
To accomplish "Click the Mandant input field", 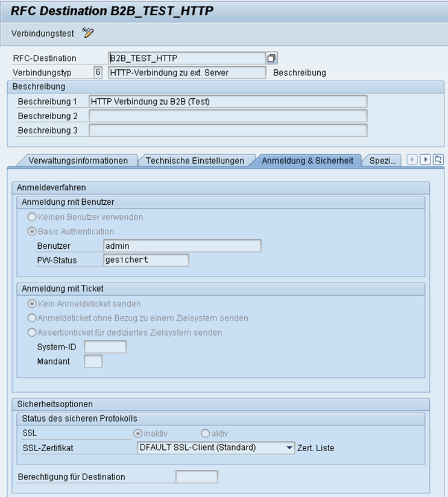I will tap(93, 361).
